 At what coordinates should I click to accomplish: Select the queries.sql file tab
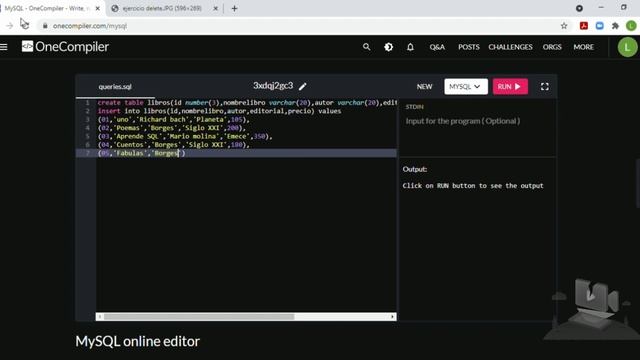tap(115, 87)
